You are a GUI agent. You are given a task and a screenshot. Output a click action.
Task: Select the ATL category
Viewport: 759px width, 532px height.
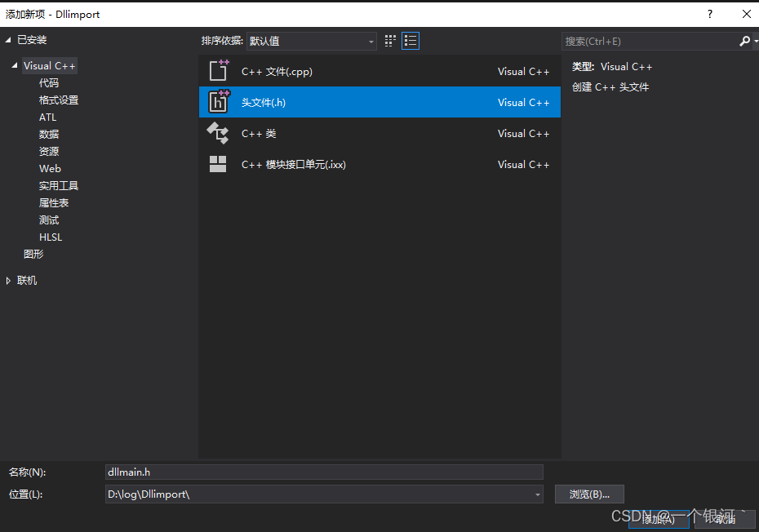(x=48, y=117)
